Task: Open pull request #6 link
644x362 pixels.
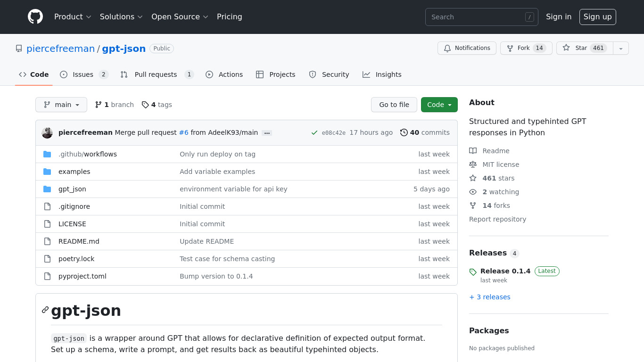Action: pos(184,132)
